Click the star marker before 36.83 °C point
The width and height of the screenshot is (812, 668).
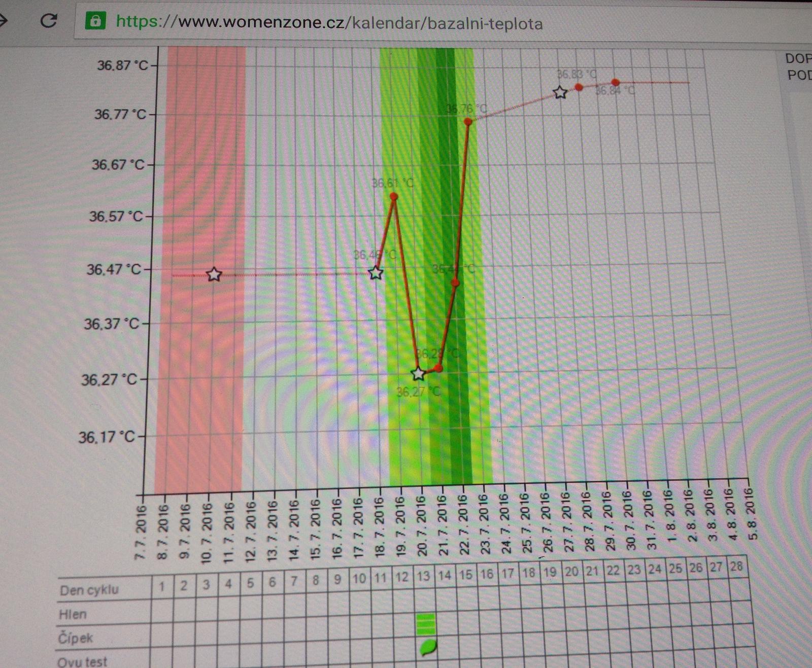(560, 93)
